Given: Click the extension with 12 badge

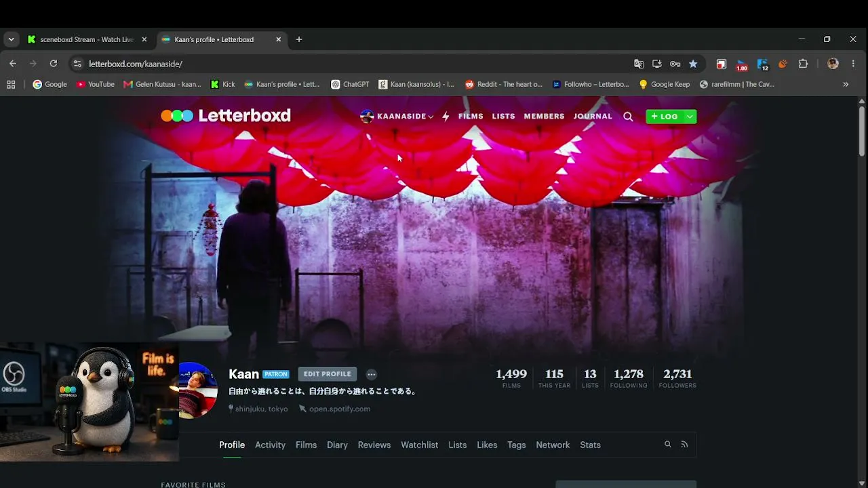Looking at the screenshot, I should 763,64.
